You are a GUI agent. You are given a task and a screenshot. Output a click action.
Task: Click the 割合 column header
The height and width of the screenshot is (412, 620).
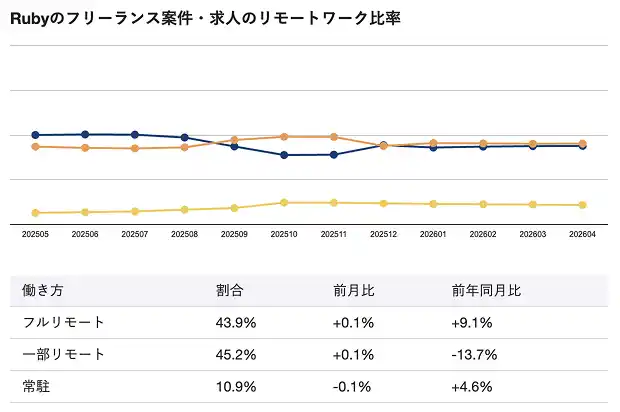click(x=229, y=291)
